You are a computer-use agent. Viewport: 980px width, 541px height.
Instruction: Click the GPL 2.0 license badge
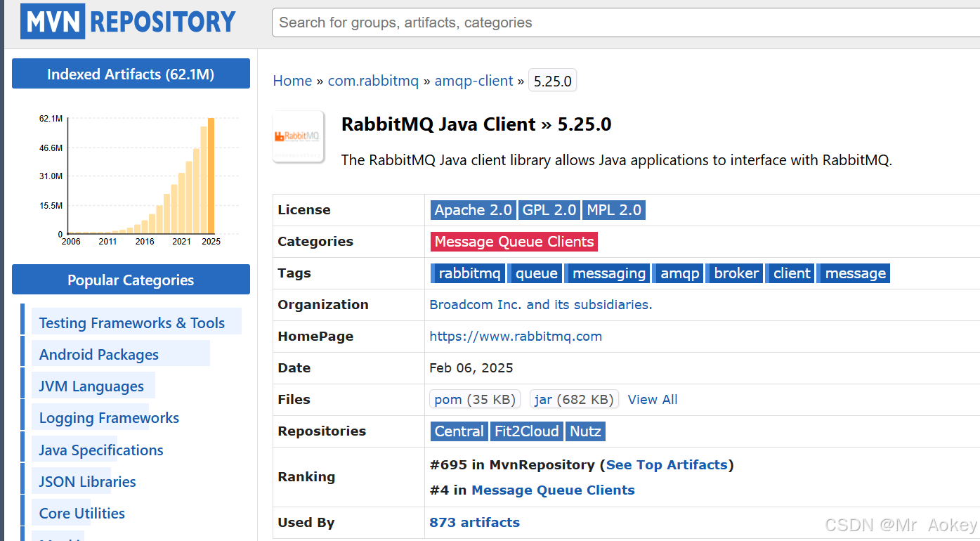pos(549,210)
